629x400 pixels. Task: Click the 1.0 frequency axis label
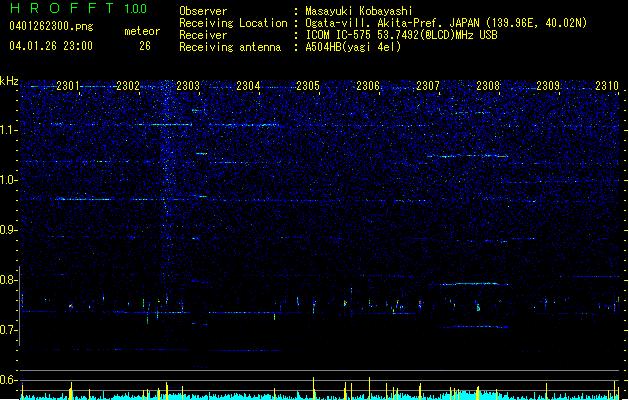click(x=9, y=180)
